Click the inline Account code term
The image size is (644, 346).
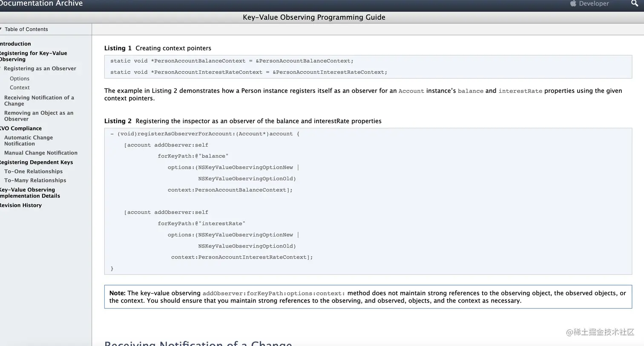tap(411, 91)
